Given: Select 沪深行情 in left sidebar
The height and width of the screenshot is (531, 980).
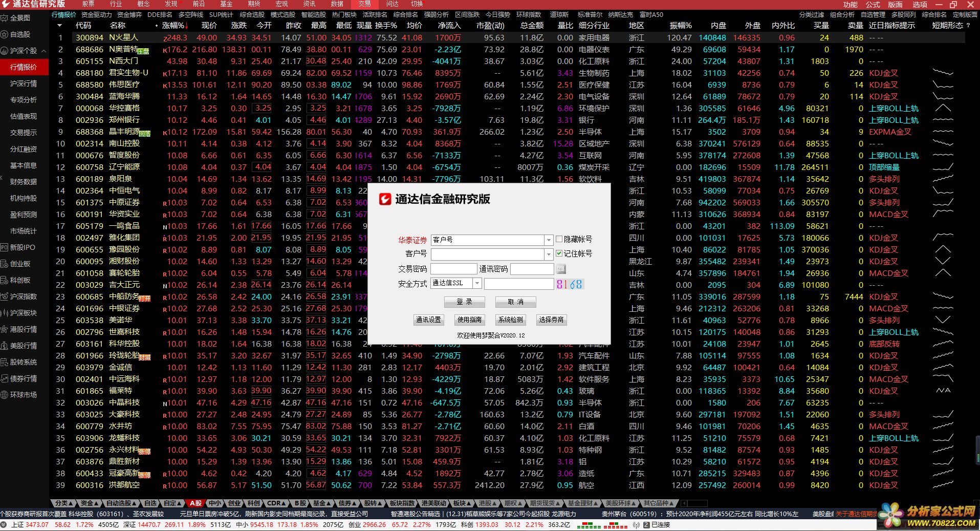Looking at the screenshot, I should (24, 83).
